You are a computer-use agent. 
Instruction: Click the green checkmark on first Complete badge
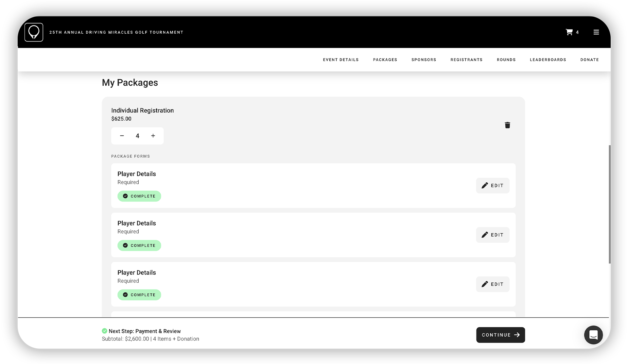coord(126,196)
